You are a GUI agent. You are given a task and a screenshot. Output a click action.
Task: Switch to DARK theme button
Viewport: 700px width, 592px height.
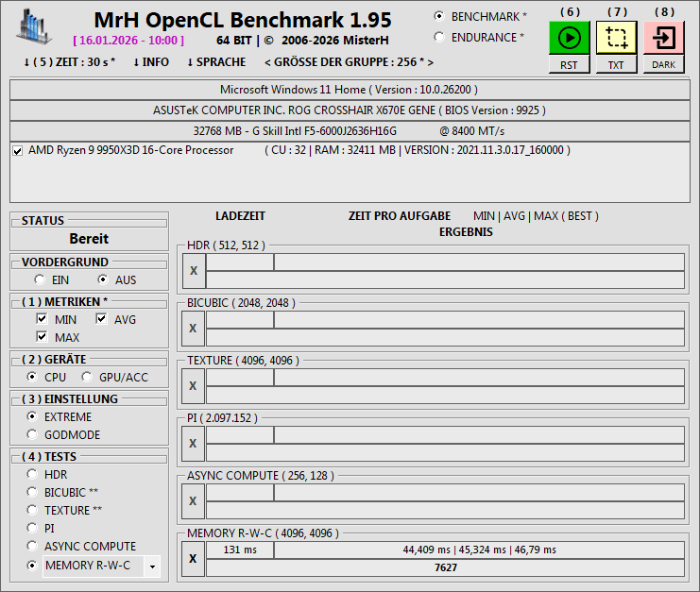click(x=664, y=65)
